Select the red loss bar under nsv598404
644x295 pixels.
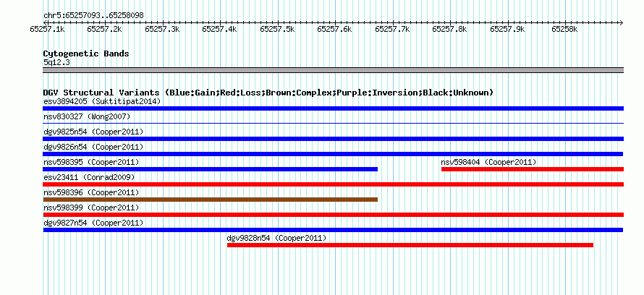pos(533,169)
